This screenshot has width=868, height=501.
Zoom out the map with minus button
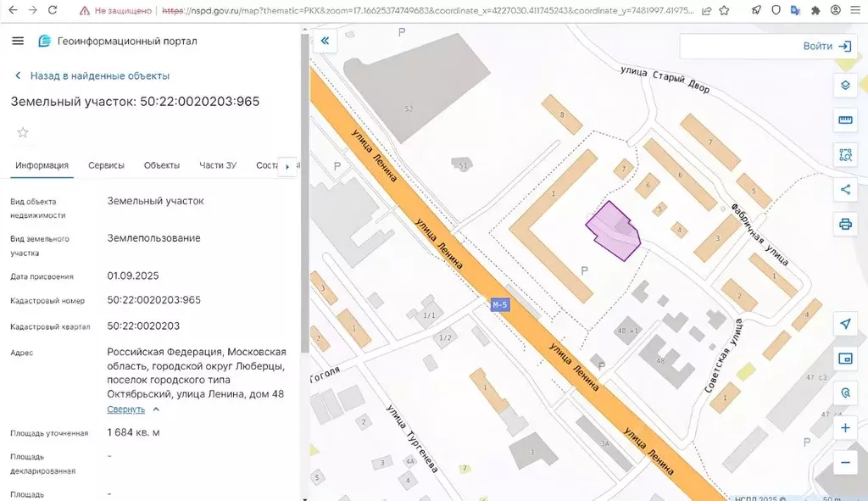(x=844, y=463)
